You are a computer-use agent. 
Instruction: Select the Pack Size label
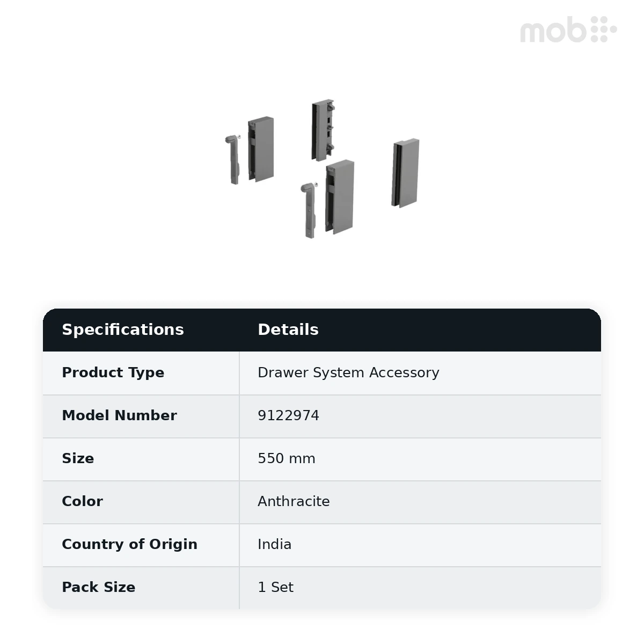(x=98, y=587)
